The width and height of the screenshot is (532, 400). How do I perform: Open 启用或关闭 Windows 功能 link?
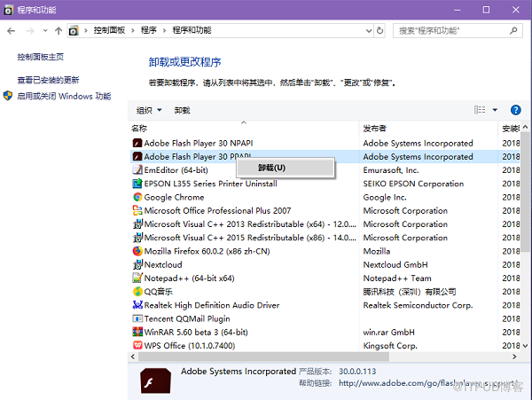pos(64,96)
